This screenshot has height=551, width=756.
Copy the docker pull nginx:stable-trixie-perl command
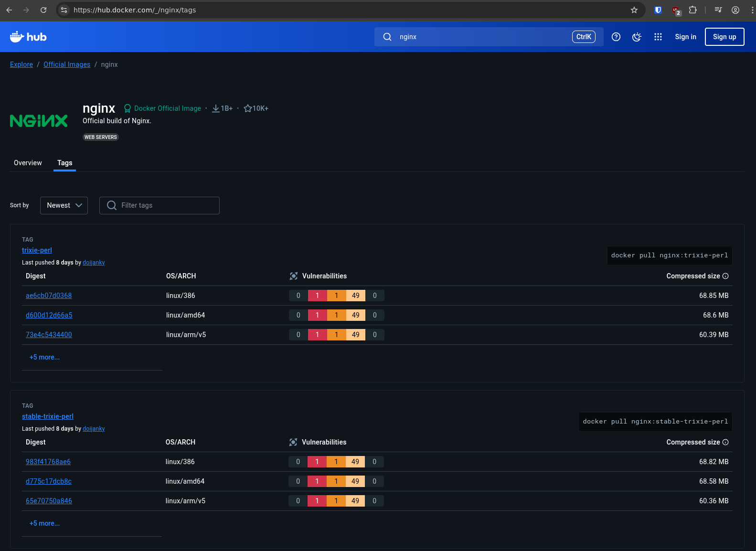coord(655,422)
